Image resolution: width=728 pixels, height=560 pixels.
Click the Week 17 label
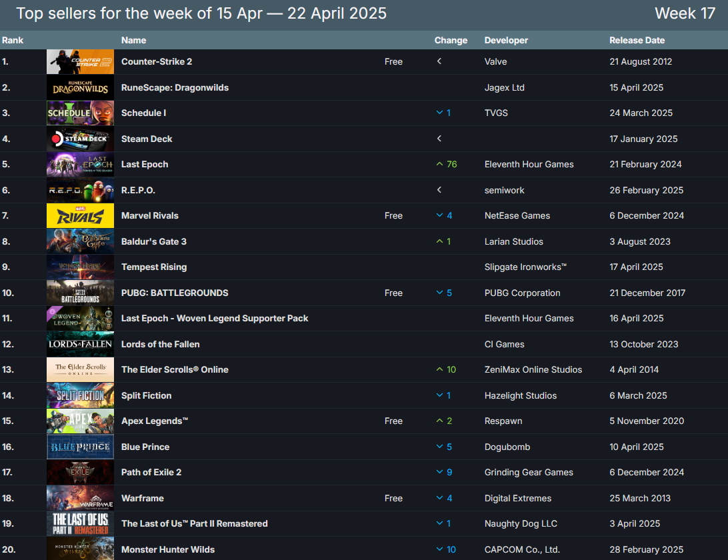[x=685, y=13]
